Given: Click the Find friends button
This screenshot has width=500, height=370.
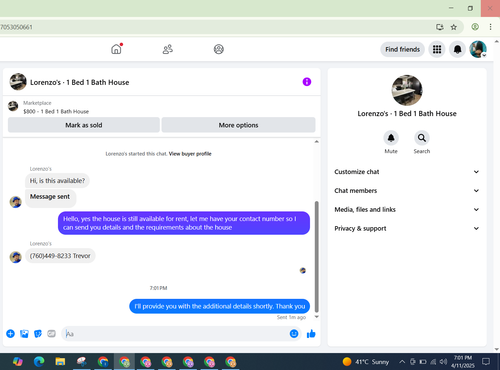Looking at the screenshot, I should coord(402,49).
